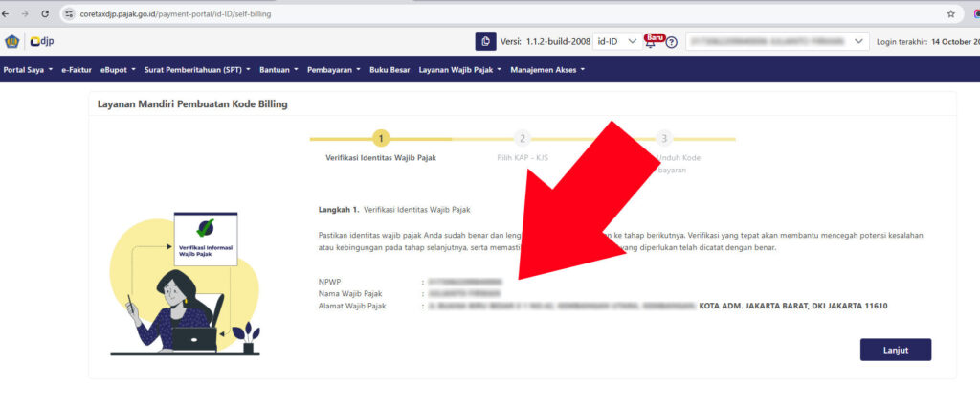Open the e-Faktur menu

(x=76, y=70)
